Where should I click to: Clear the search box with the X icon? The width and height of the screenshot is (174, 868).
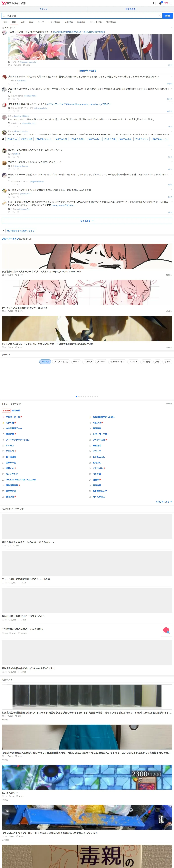pos(159,15)
